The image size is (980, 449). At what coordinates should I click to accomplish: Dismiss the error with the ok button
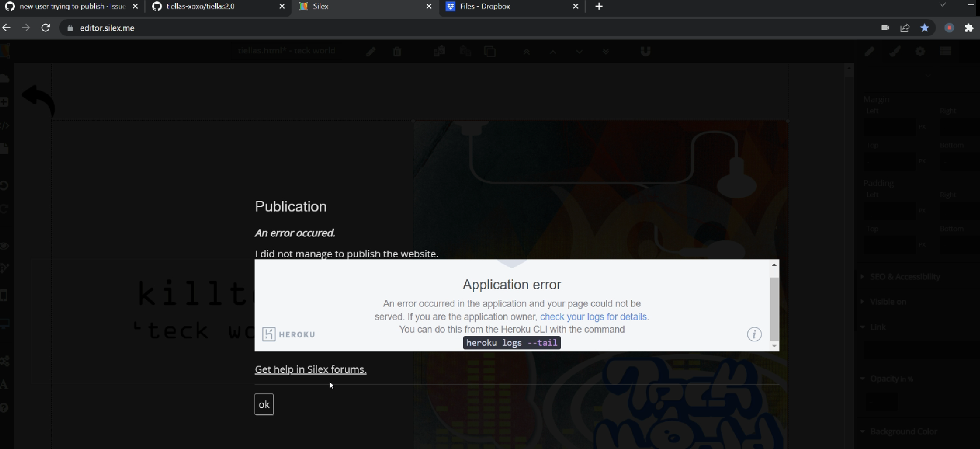pos(264,404)
